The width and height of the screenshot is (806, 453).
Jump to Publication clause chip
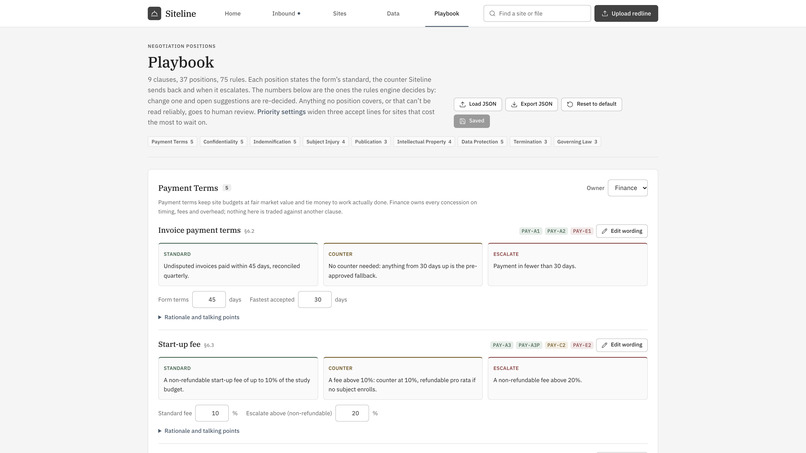coord(371,141)
